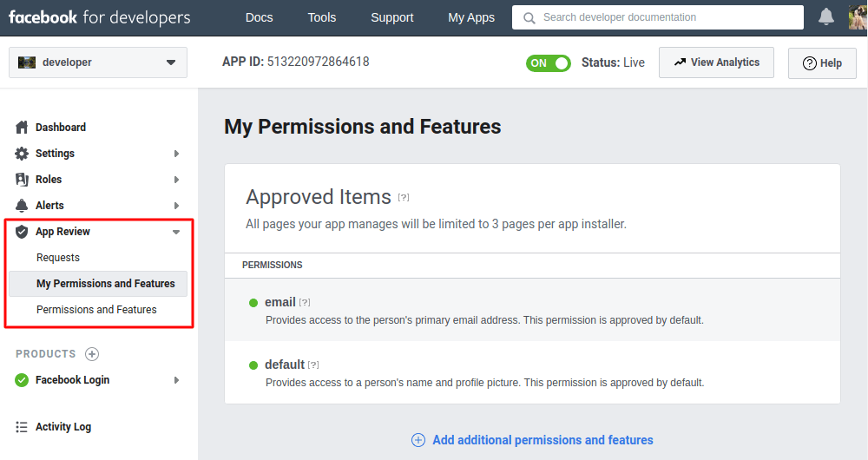Collapse the App Review section arrow
868x460 pixels.
click(x=176, y=232)
